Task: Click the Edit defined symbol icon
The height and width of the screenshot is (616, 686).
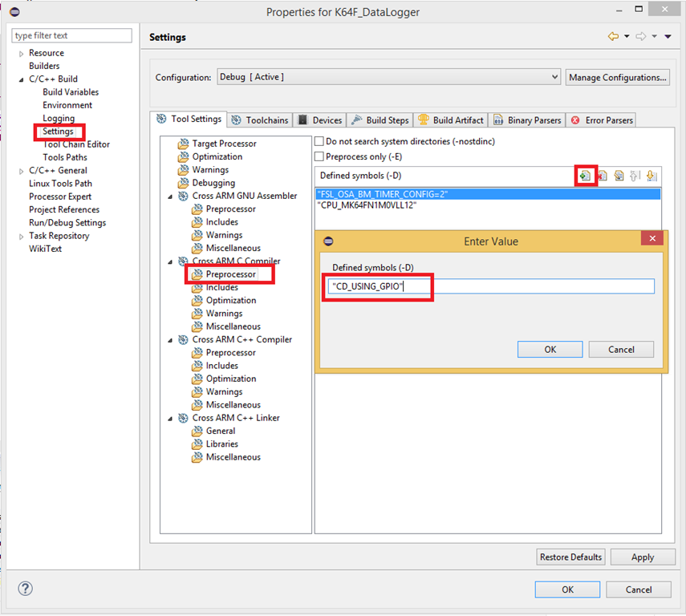Action: (619, 176)
